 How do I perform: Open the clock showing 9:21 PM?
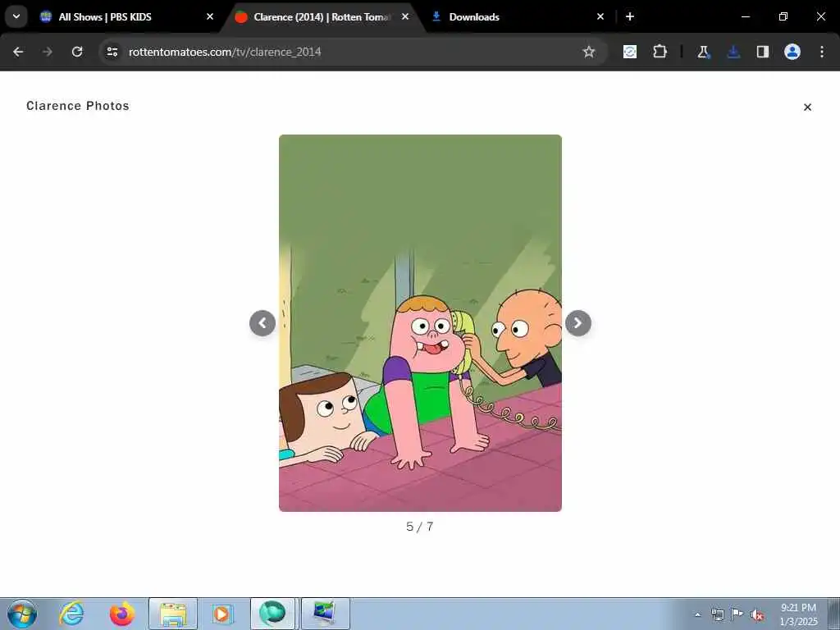[798, 614]
